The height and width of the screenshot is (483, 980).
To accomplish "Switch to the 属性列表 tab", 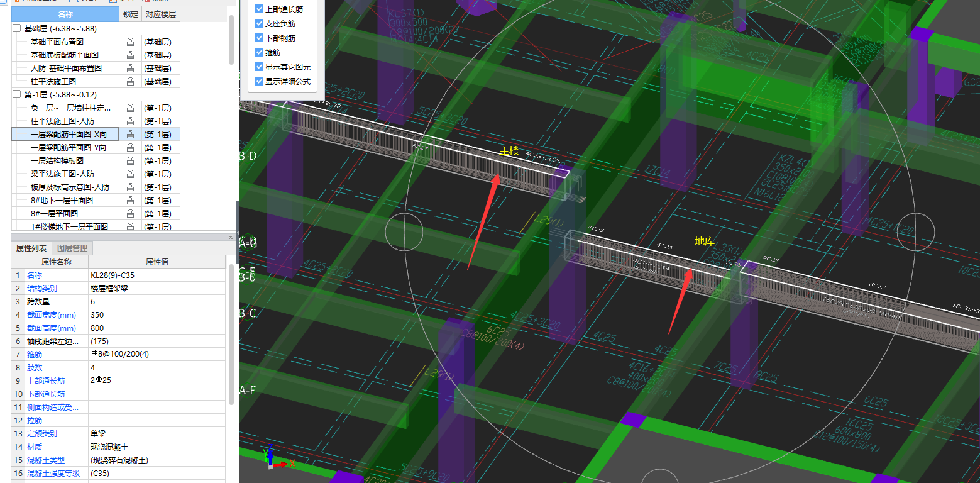I will (31, 248).
